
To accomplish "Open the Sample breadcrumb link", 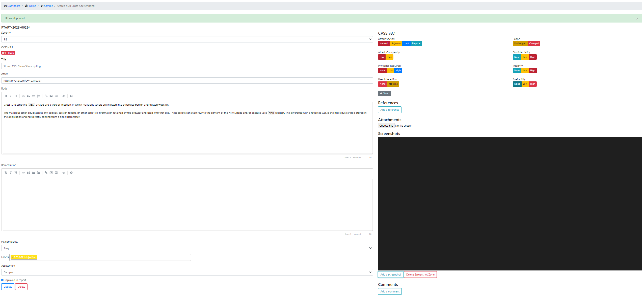I will 48,6.
